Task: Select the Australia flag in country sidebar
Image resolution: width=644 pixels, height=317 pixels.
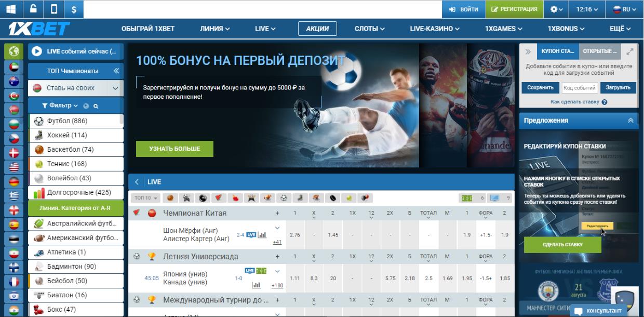Action: 14,81
